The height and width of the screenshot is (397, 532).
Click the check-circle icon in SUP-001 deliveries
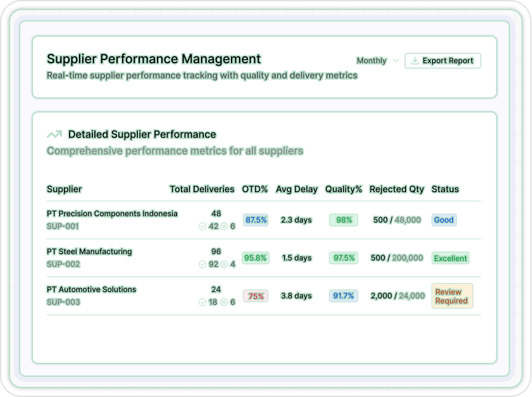point(202,226)
